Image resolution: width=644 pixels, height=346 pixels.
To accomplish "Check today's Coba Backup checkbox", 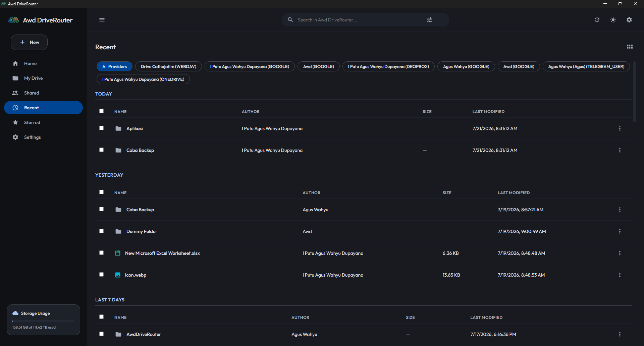I will click(x=102, y=150).
